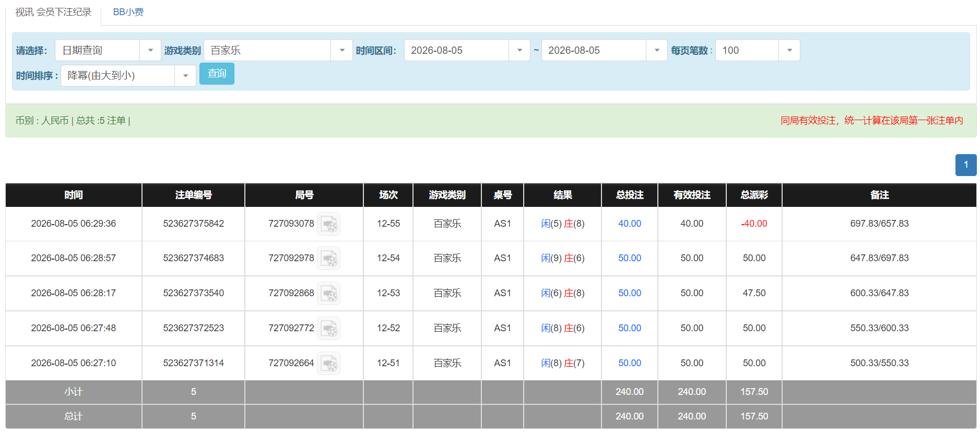Switch to BB小费 tab
This screenshot has height=443, width=980.
pos(128,12)
